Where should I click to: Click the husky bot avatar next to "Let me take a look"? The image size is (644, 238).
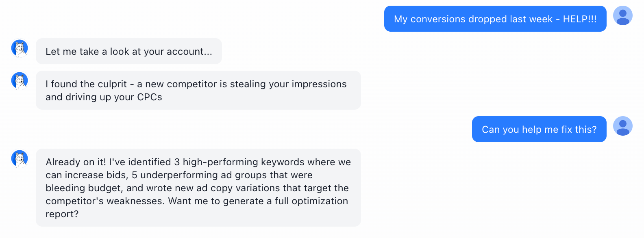click(x=20, y=48)
